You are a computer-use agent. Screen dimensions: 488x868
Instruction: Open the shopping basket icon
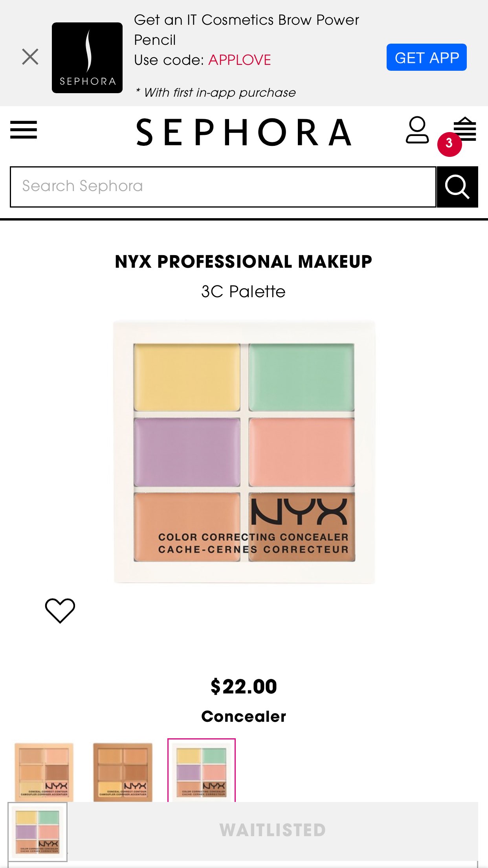465,129
